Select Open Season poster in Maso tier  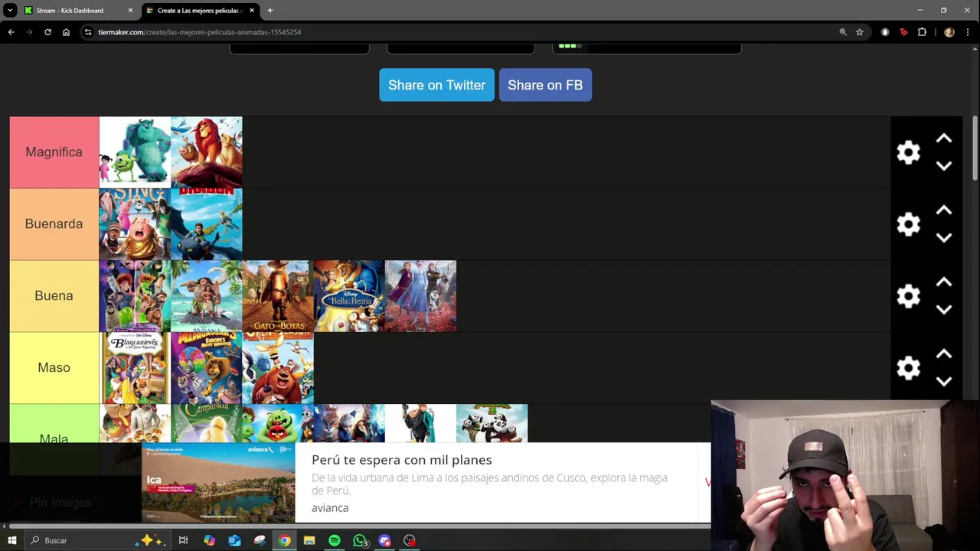point(277,368)
